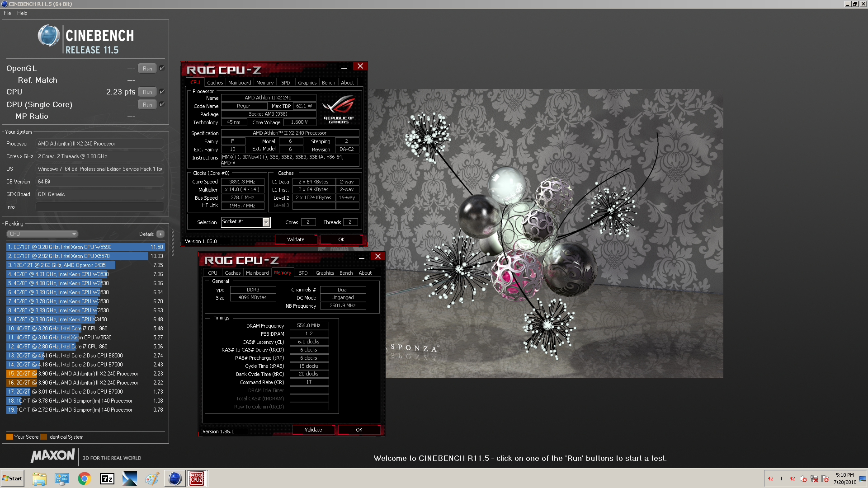Click the empty Info input field
The width and height of the screenshot is (868, 488).
tap(100, 207)
